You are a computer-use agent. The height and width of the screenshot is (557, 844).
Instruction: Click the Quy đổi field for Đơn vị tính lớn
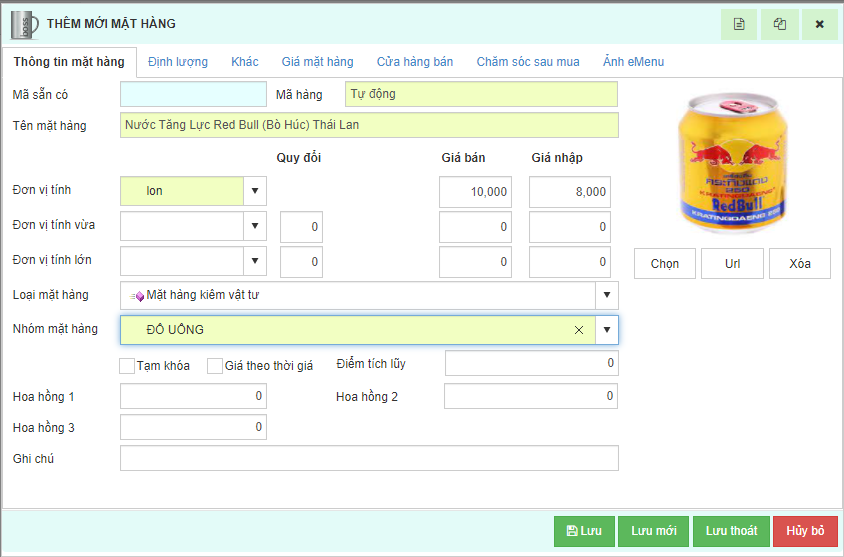click(301, 262)
